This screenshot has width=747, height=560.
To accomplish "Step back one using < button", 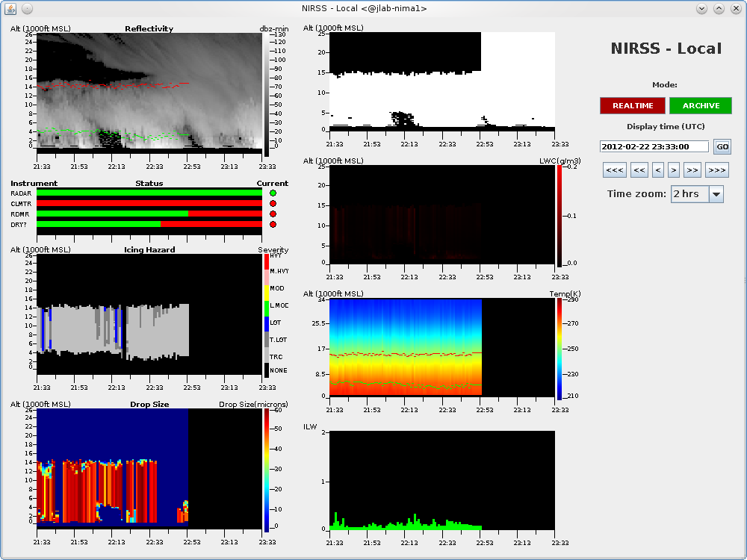I will point(658,170).
